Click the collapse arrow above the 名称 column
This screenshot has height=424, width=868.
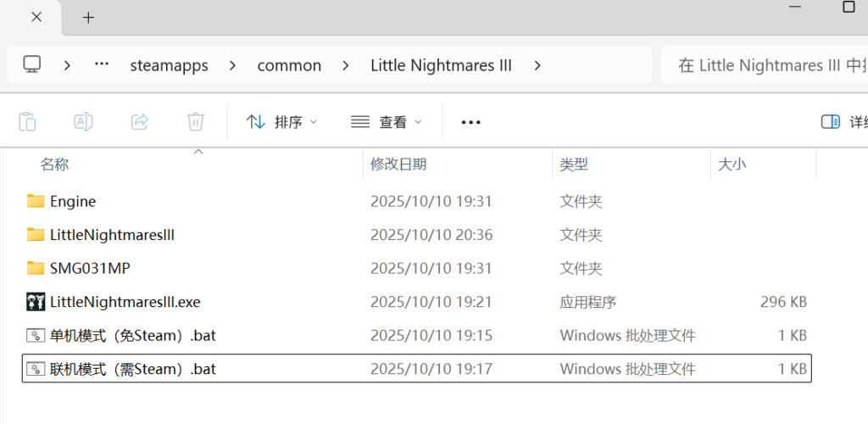pyautogui.click(x=198, y=151)
